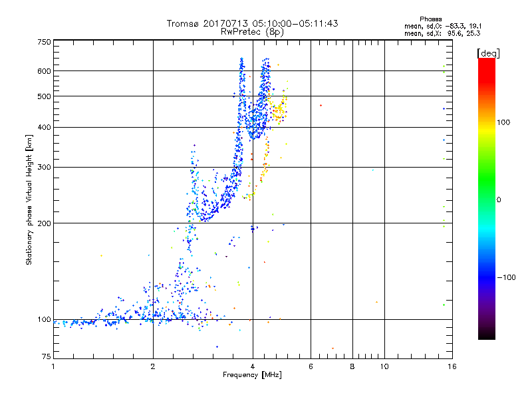Image resolution: width=532 pixels, height=399 pixels.
Task: Click the x-axis tick label '6'
Action: coord(311,366)
